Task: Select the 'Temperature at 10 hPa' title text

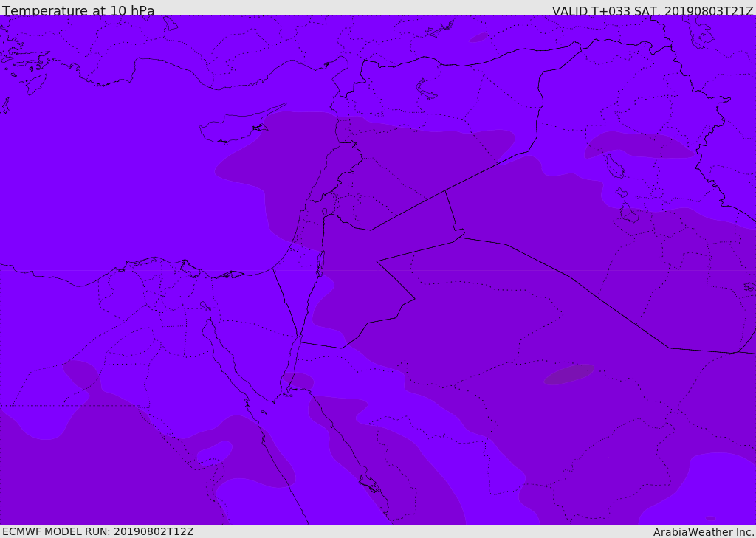Action: tap(78, 10)
